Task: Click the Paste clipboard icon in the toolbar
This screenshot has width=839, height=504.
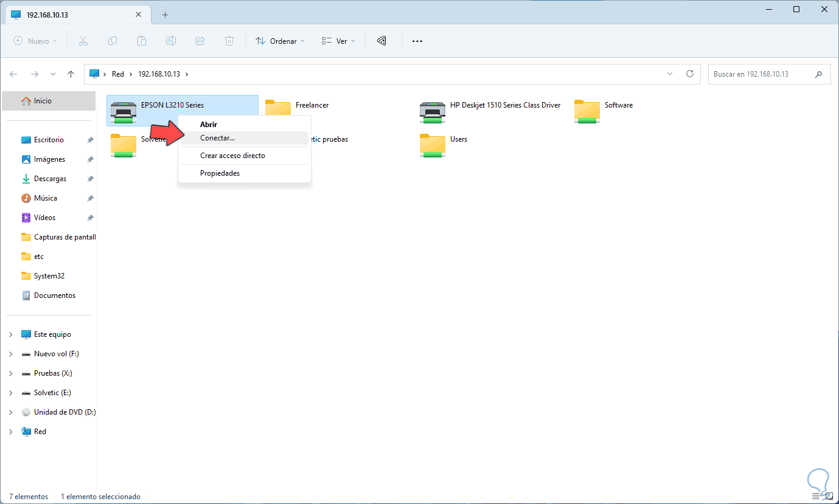Action: tap(142, 41)
